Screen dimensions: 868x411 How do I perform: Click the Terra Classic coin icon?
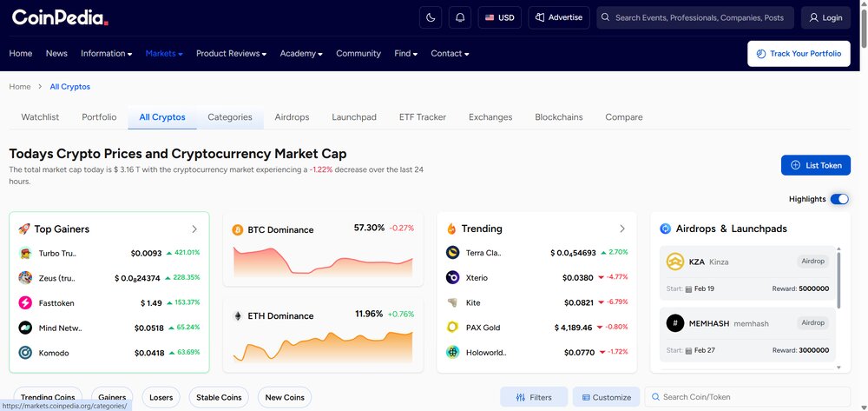click(453, 253)
